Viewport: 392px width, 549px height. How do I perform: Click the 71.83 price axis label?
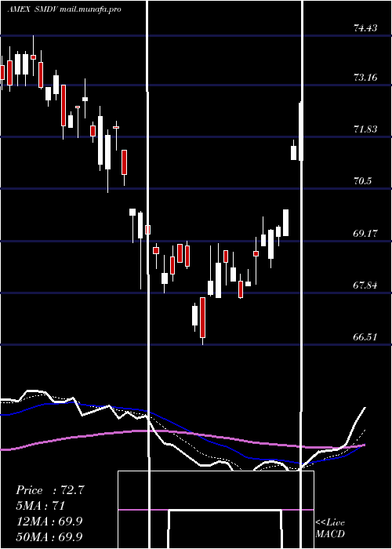click(365, 129)
